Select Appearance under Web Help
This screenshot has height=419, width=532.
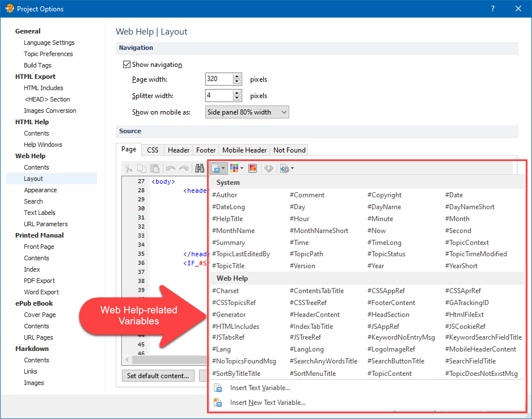click(x=40, y=190)
